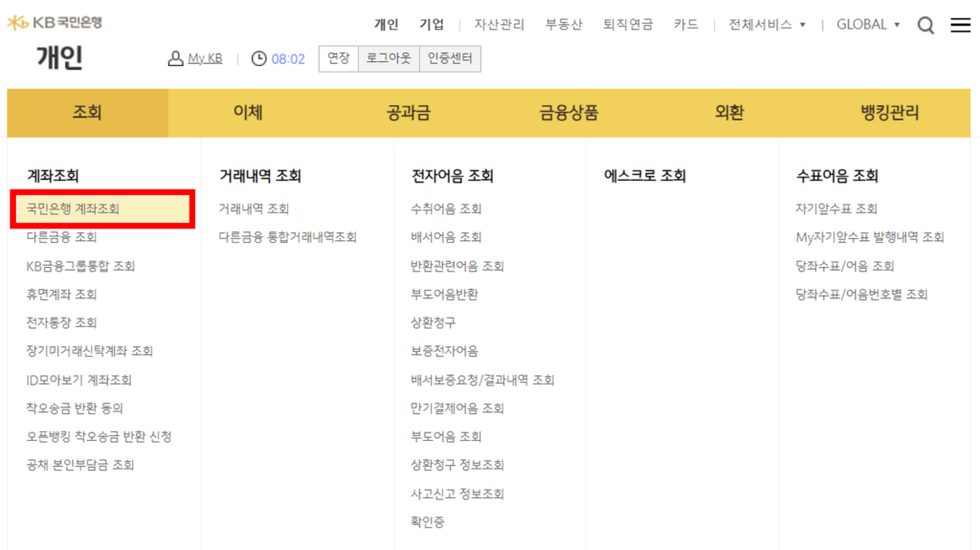Open 다른금융 조회
This screenshot has width=980, height=550.
pos(61,237)
